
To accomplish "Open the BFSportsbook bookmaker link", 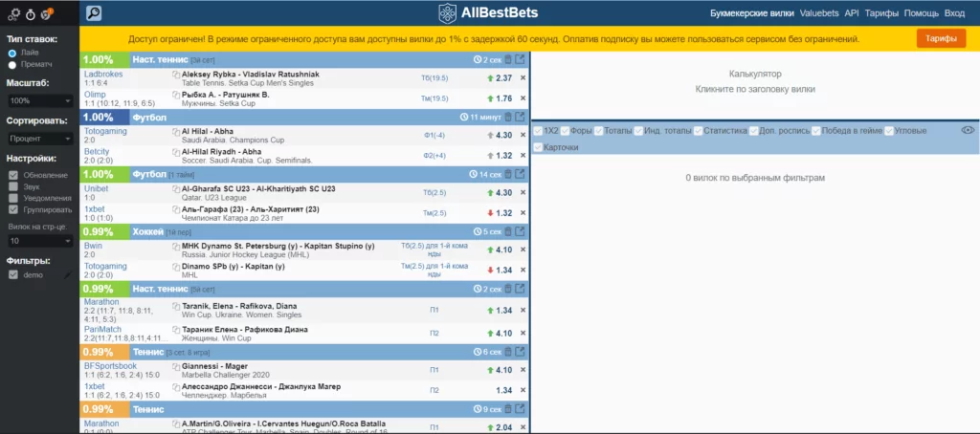I will tap(110, 366).
